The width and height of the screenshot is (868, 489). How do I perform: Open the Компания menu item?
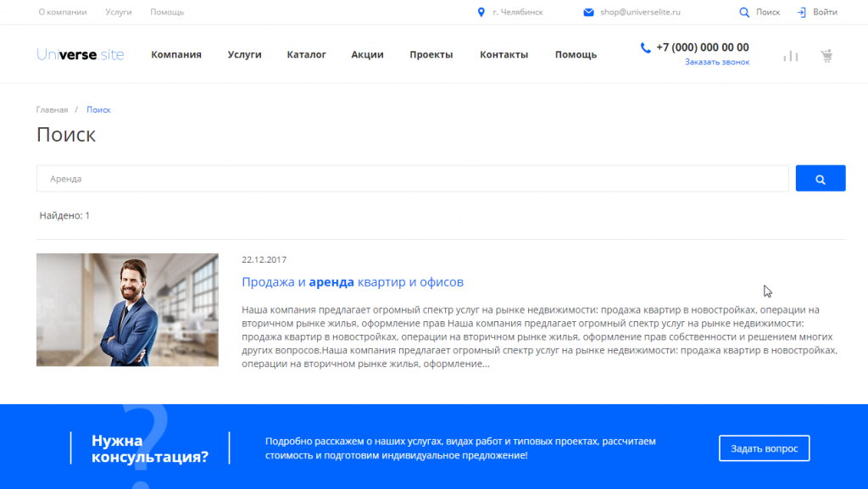coord(176,55)
